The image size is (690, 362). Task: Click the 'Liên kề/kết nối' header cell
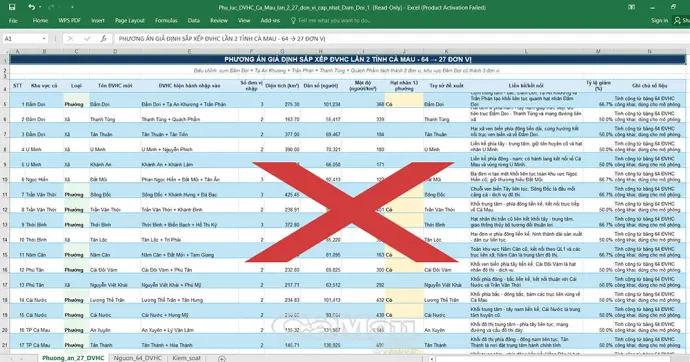[526, 86]
